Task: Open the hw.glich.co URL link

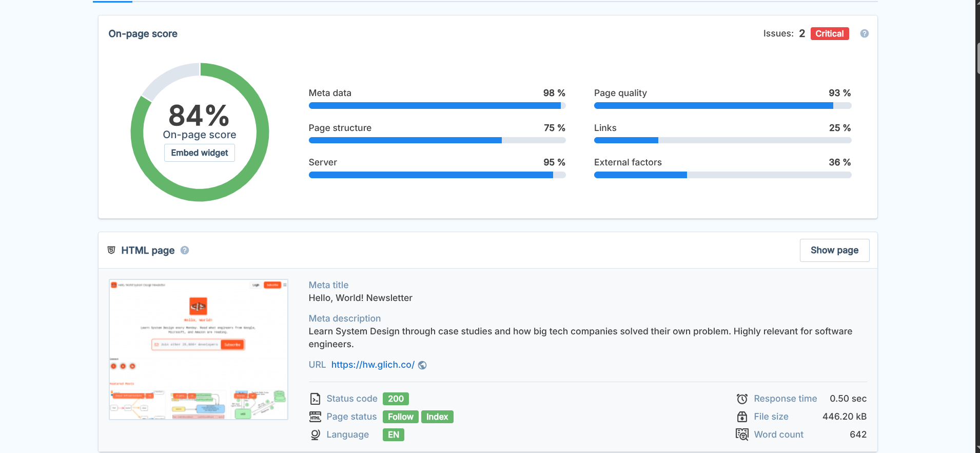Action: [373, 365]
